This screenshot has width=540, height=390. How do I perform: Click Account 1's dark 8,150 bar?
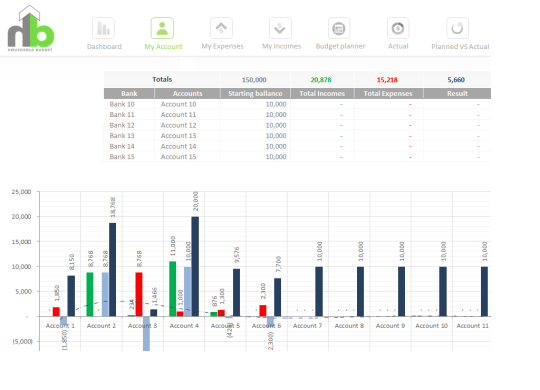pos(71,296)
